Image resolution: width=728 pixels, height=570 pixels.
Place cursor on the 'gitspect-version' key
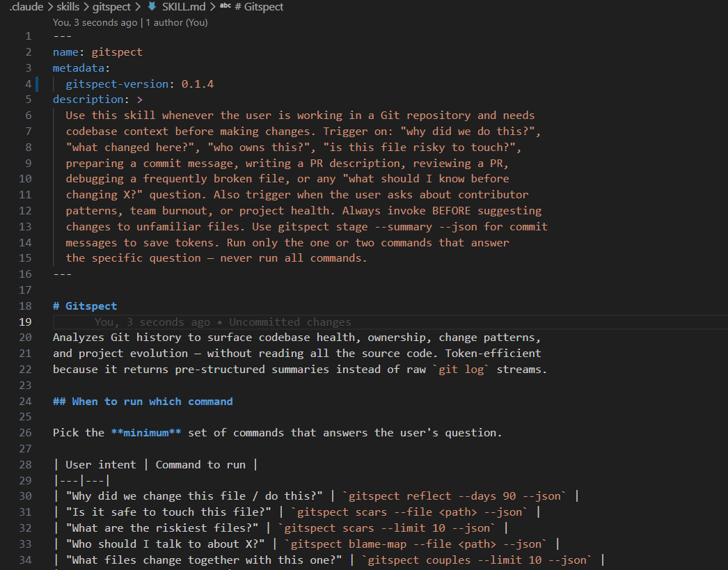click(117, 84)
